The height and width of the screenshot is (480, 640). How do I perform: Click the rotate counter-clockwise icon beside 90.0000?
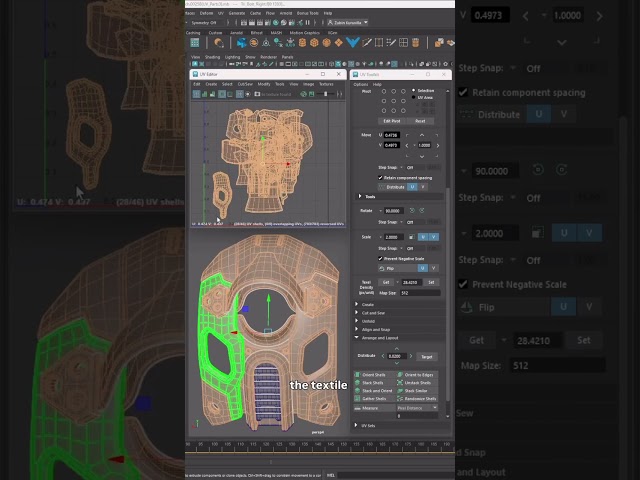pos(412,211)
